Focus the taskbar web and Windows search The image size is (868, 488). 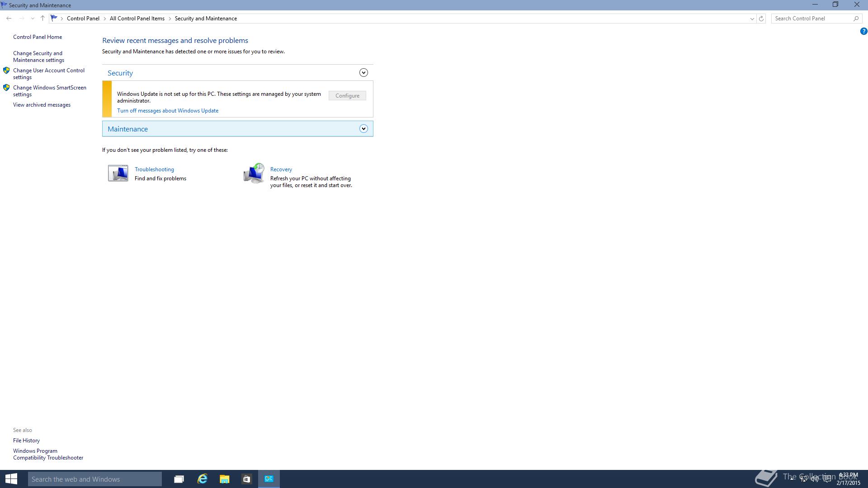point(95,479)
